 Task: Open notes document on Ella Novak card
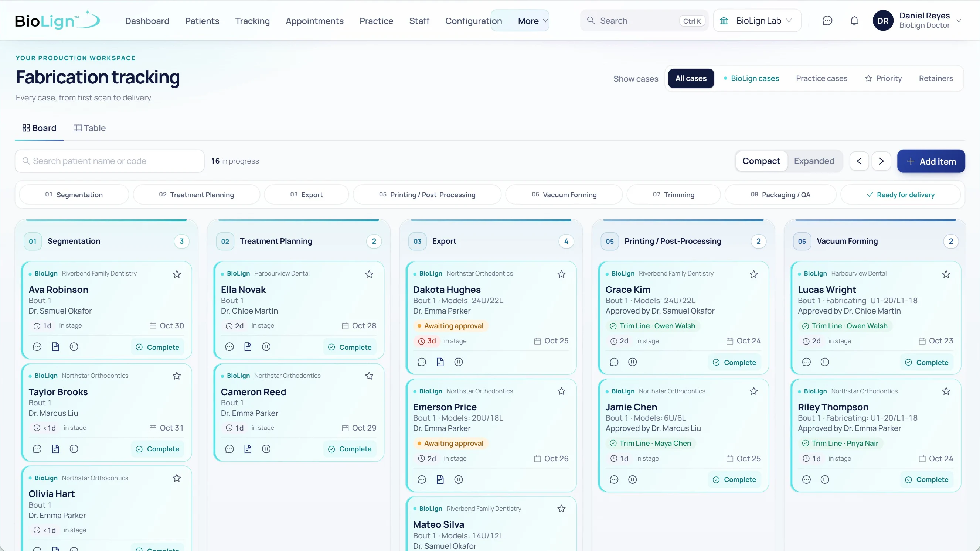pyautogui.click(x=248, y=347)
